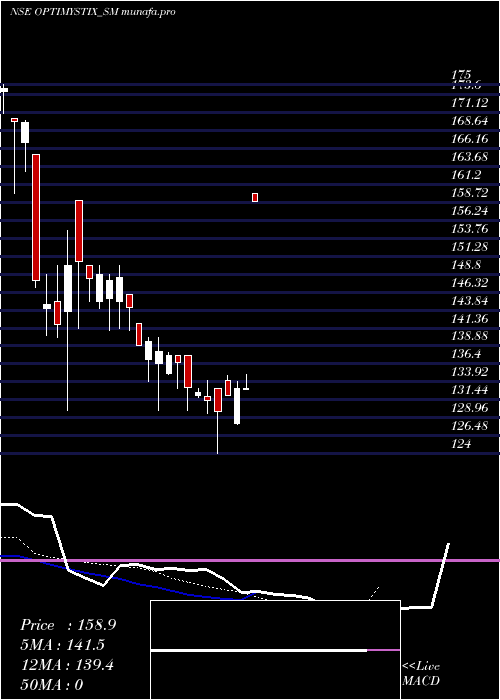The image size is (500, 700).
Task: Click the 166.16 price axis label
Action: (x=470, y=139)
